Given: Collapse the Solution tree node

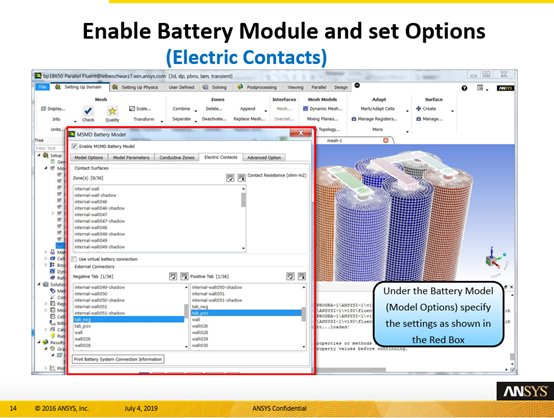Looking at the screenshot, I should tap(39, 284).
